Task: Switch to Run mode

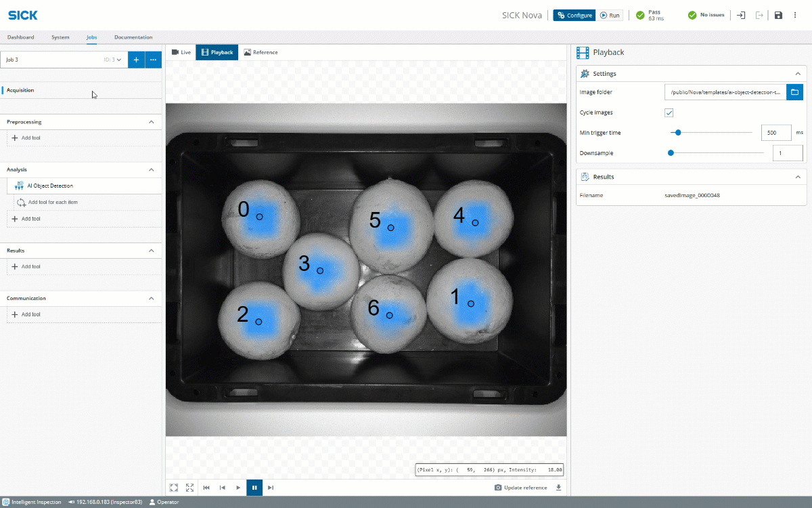Action: 610,16
